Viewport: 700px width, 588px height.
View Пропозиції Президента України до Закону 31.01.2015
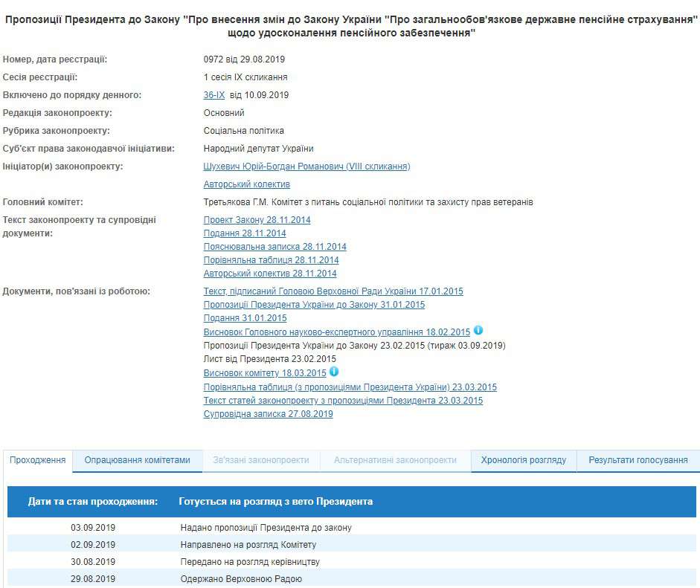(313, 304)
